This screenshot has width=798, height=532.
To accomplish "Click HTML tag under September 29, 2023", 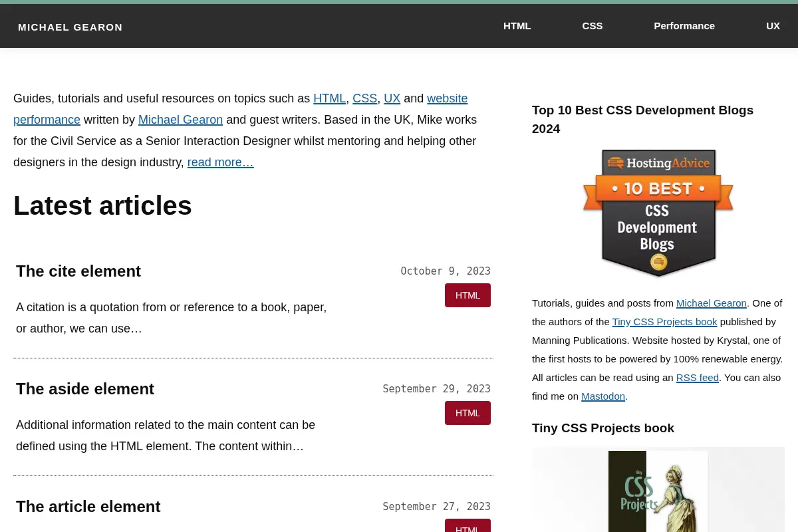I will click(x=467, y=413).
